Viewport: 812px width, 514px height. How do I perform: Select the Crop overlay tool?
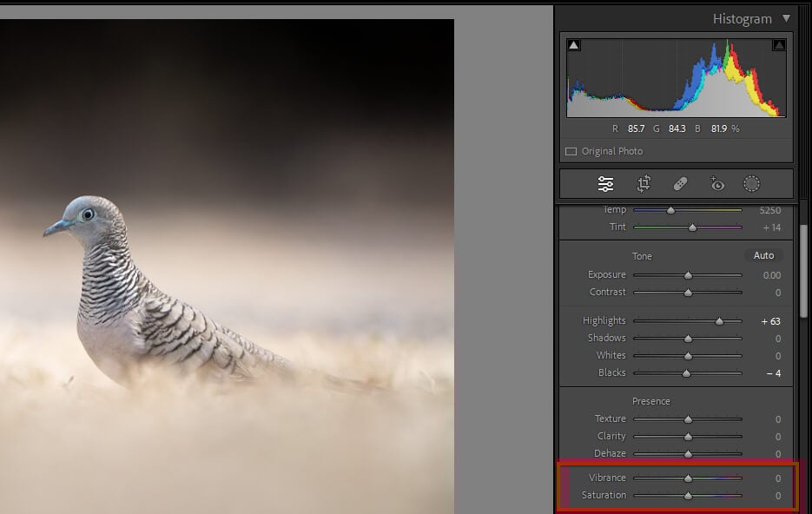tap(644, 184)
